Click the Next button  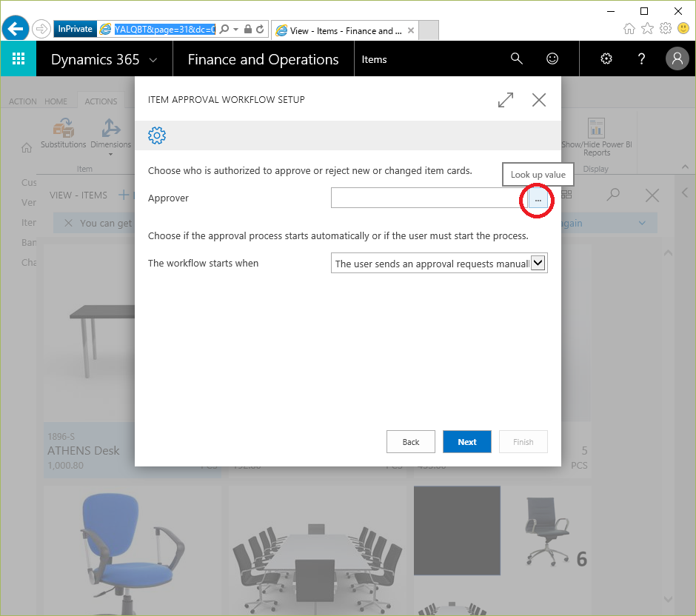point(466,442)
